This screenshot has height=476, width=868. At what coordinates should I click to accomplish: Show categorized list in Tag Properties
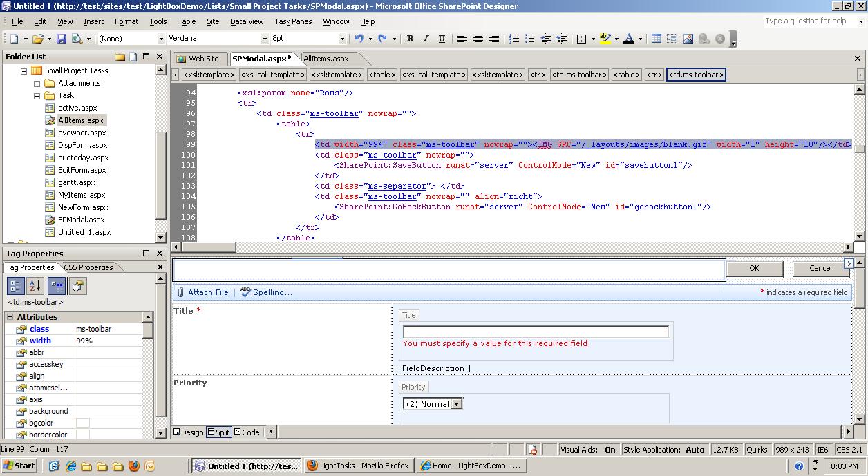(15, 285)
